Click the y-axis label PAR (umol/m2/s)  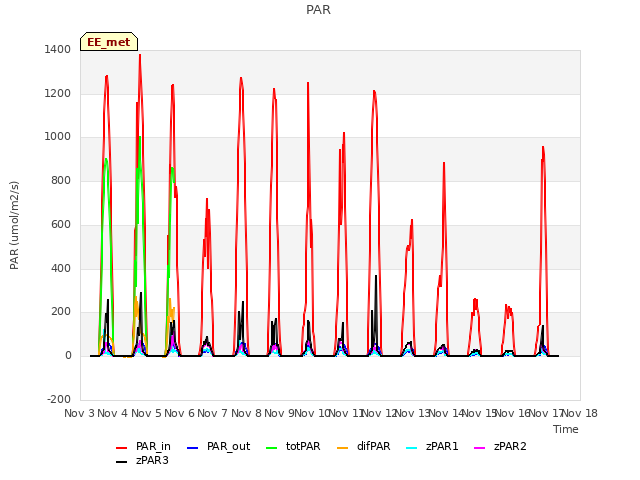pyautogui.click(x=14, y=225)
